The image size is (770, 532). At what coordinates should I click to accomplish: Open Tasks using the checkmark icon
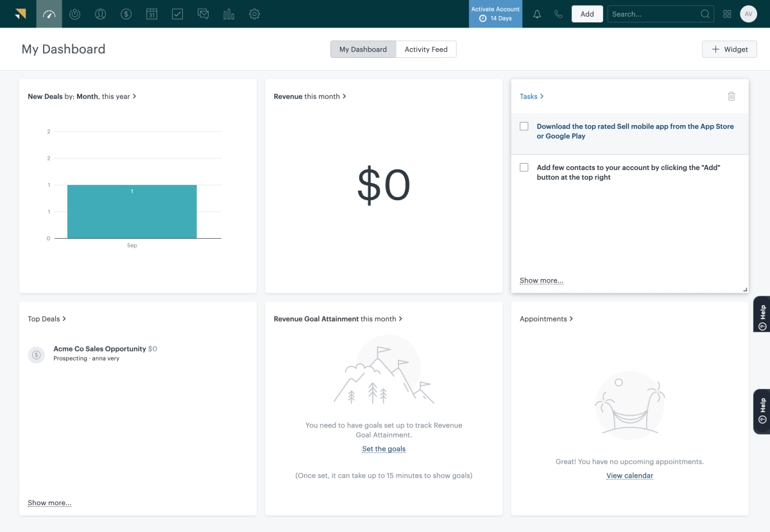click(177, 13)
